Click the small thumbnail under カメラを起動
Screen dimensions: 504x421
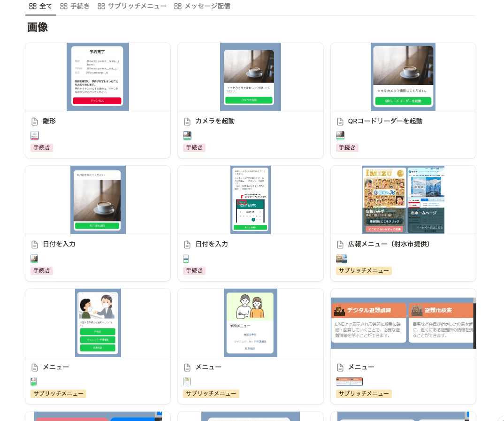pyautogui.click(x=187, y=136)
